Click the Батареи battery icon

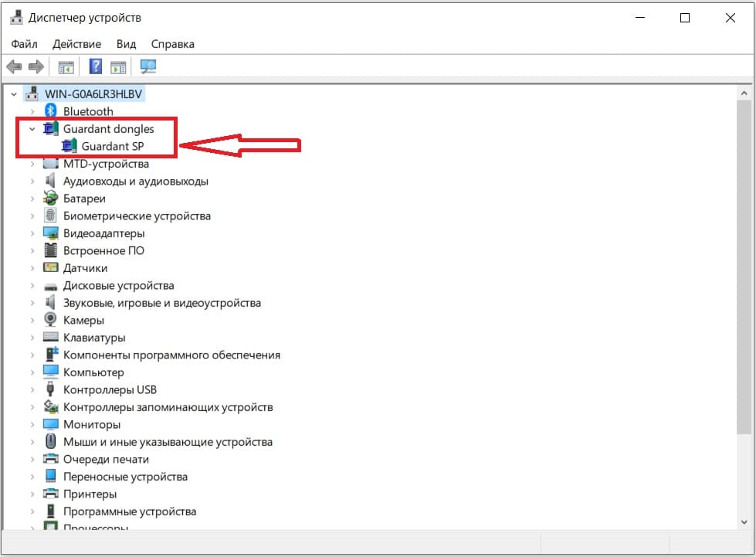coord(51,199)
